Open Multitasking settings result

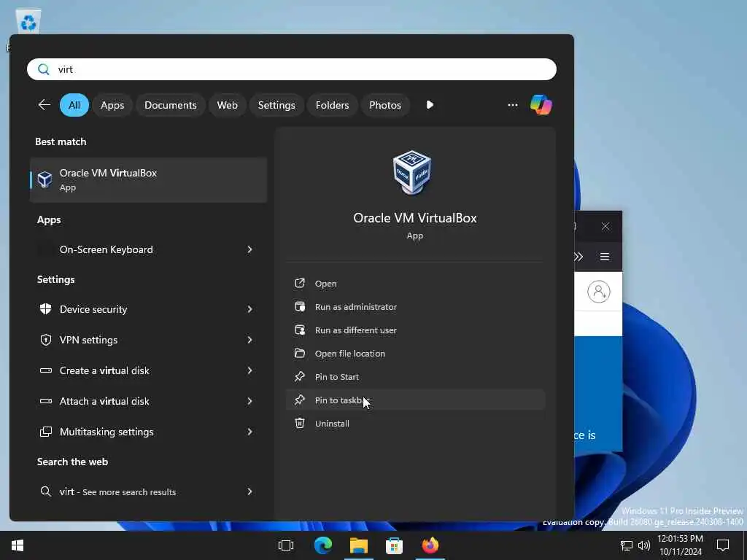[x=148, y=432]
